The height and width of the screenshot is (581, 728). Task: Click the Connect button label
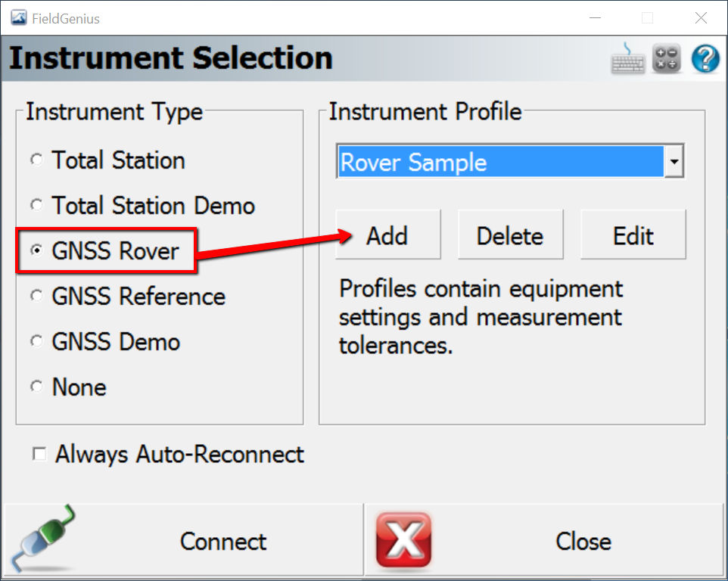pyautogui.click(x=223, y=542)
